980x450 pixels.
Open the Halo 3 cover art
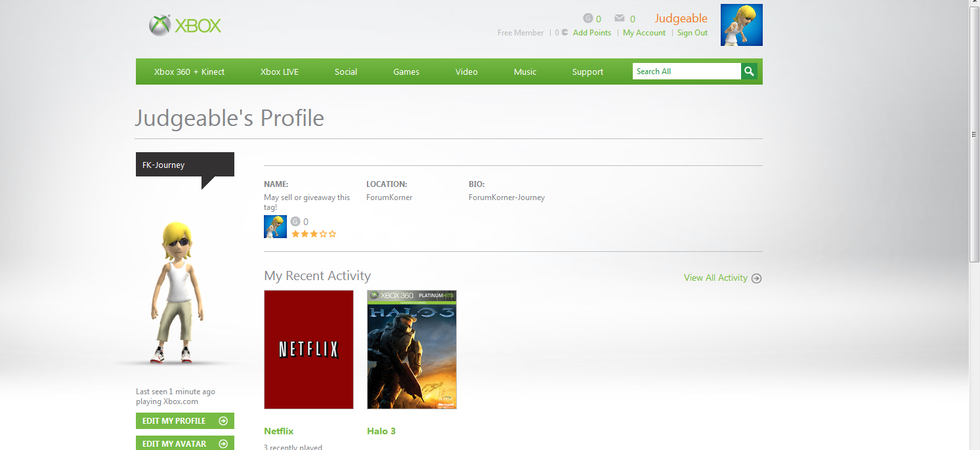412,350
